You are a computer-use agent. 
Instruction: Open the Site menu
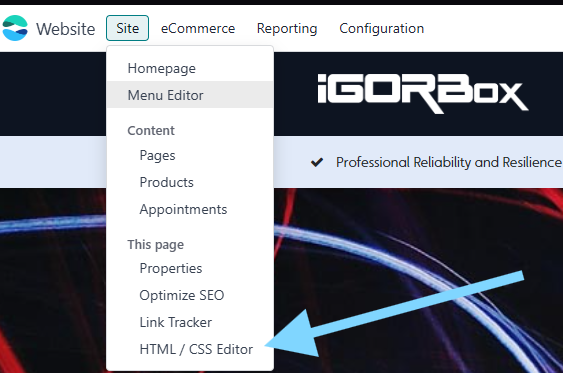[x=127, y=28]
